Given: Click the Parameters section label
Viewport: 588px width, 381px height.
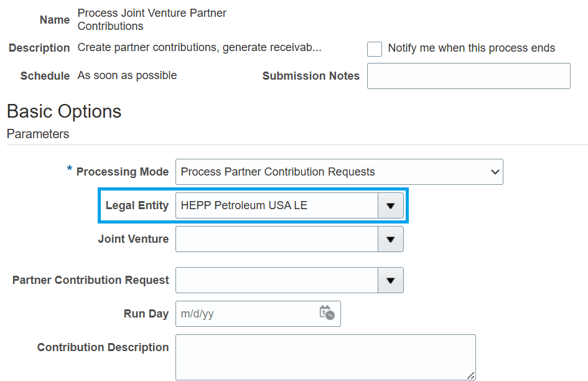Looking at the screenshot, I should click(38, 134).
